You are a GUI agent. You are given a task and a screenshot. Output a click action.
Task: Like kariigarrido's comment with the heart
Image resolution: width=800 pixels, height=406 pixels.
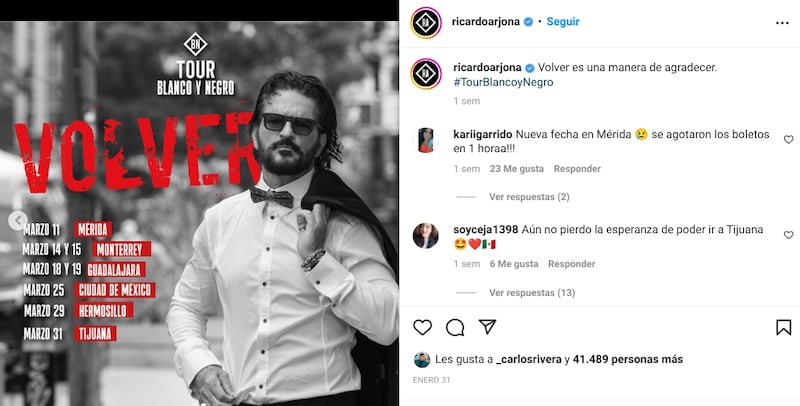[x=789, y=139]
